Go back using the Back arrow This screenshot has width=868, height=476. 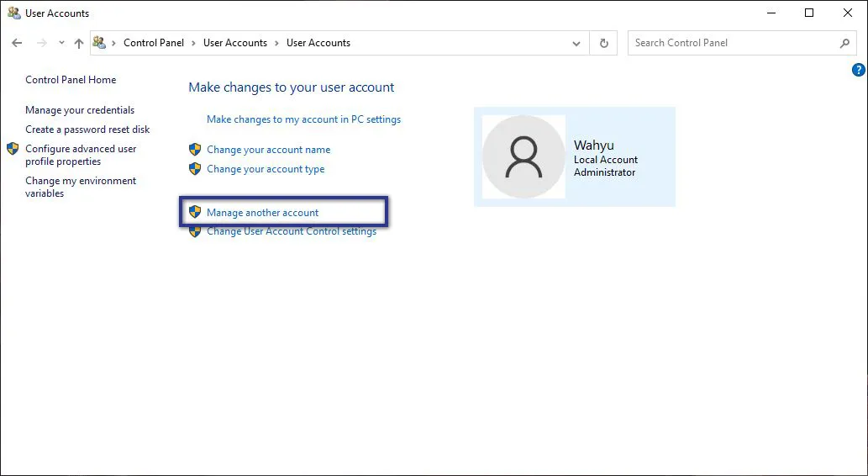click(x=17, y=43)
